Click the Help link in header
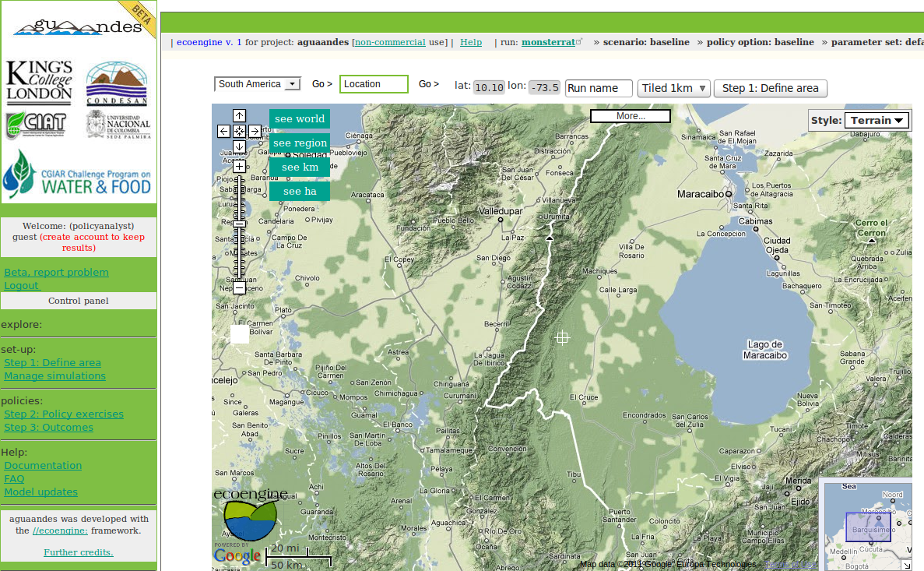Screen dimensions: 924x571 tap(471, 42)
